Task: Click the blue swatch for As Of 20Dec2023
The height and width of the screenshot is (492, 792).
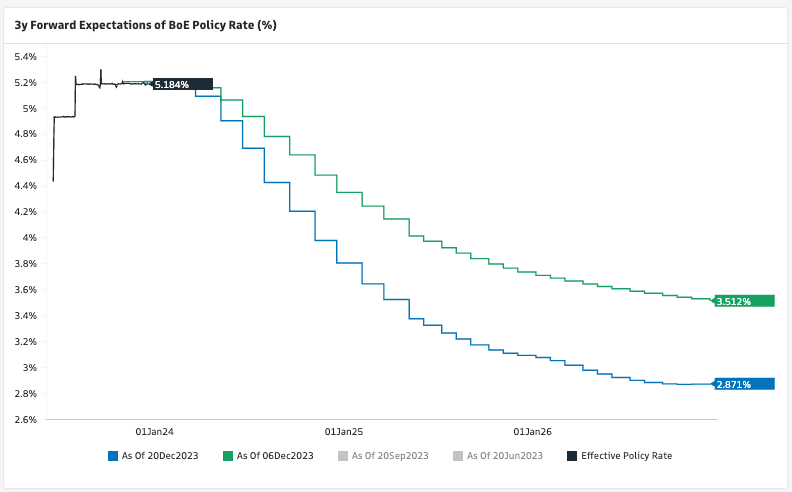Action: coord(113,456)
